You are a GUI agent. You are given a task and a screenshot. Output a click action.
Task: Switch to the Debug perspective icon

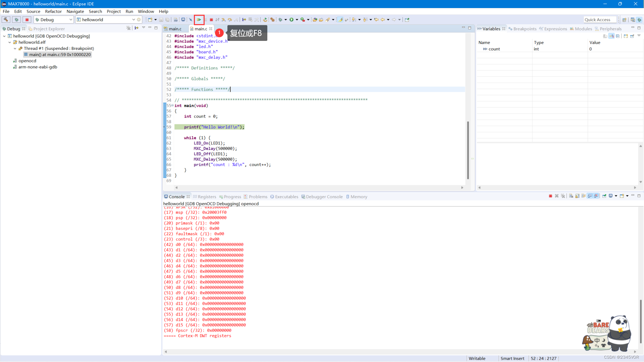639,20
